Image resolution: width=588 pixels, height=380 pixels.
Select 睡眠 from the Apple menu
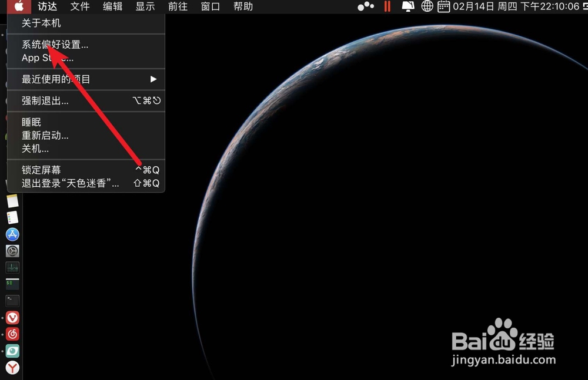point(31,122)
